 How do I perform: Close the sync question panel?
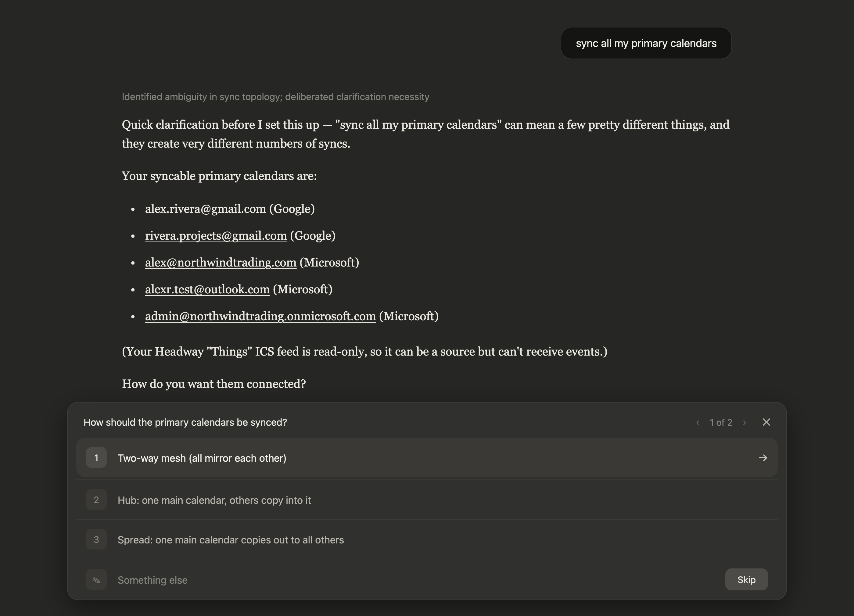[x=766, y=422]
